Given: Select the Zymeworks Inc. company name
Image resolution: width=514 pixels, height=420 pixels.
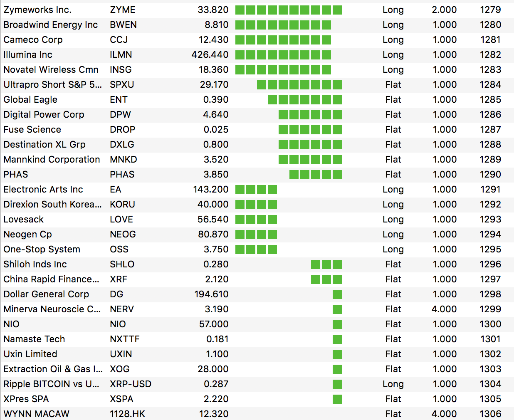Looking at the screenshot, I should (37, 10).
